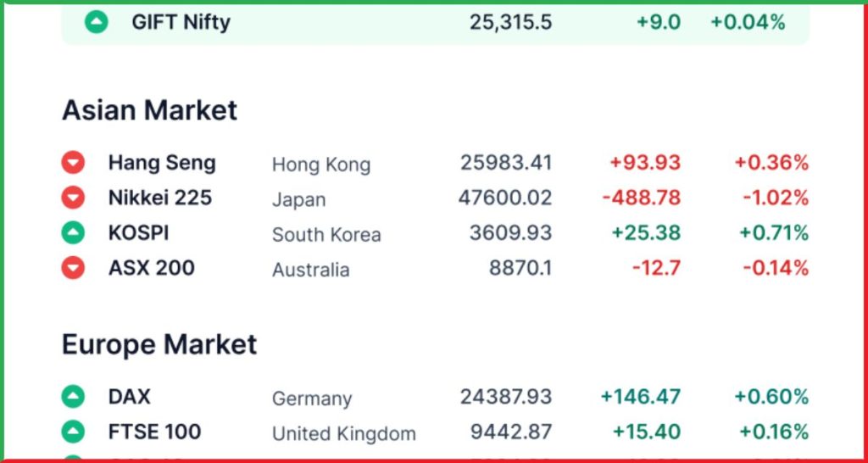Viewport: 868px width, 463px height.
Task: Open the DAX index name
Action: pos(130,397)
